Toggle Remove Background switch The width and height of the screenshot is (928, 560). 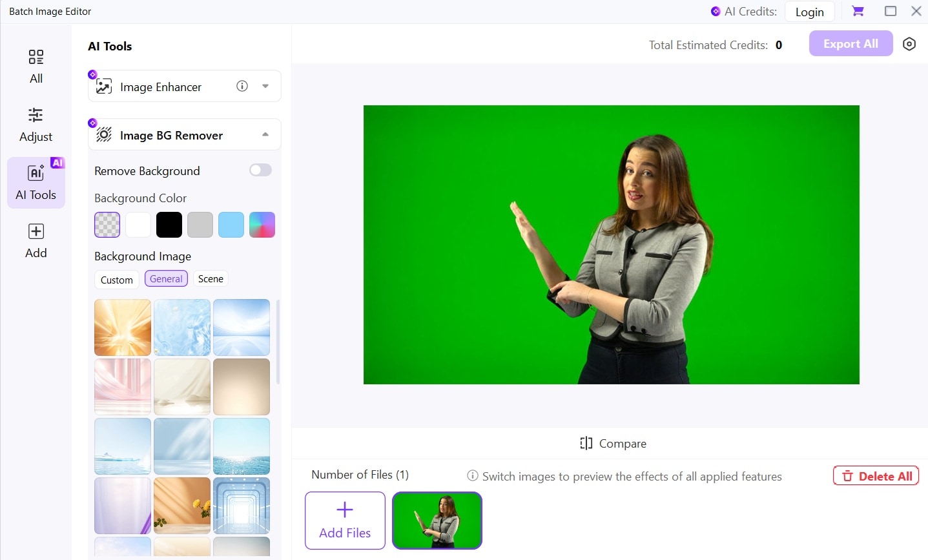click(261, 170)
